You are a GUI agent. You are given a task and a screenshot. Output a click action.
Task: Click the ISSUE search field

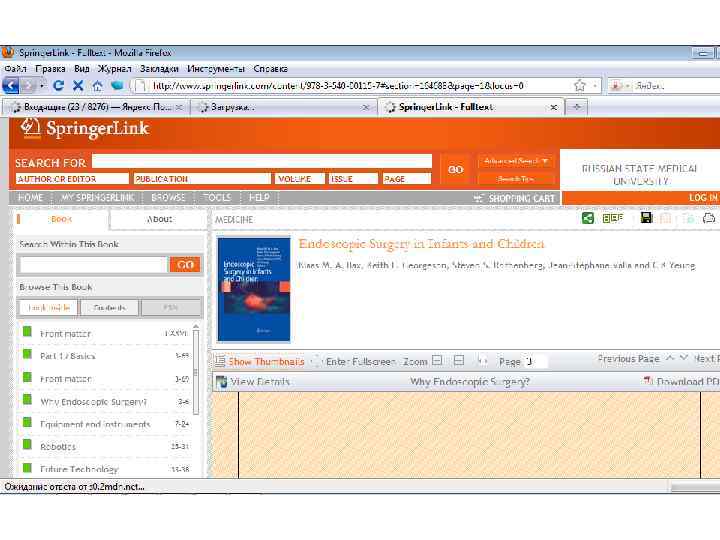tap(353, 179)
